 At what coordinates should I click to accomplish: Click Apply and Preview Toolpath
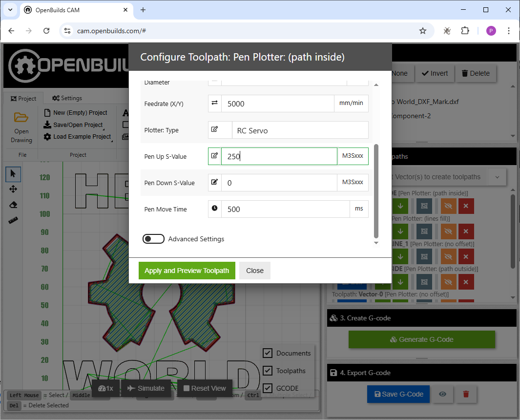[x=187, y=271]
